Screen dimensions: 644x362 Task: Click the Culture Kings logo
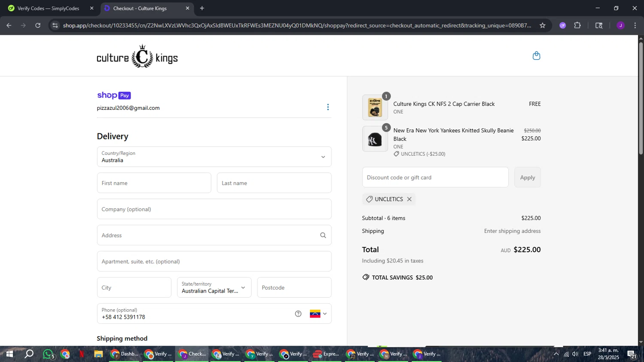(137, 56)
